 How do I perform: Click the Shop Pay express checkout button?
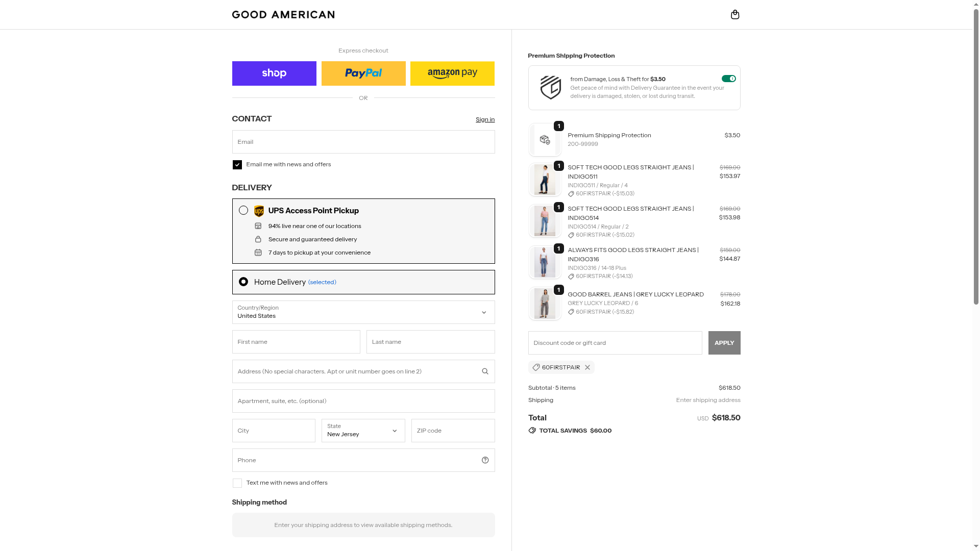coord(274,73)
